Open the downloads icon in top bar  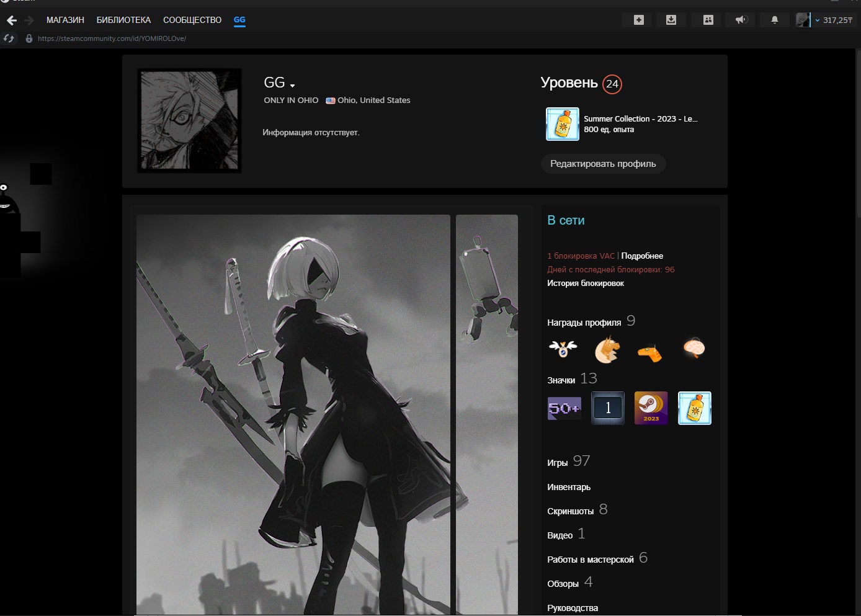click(671, 20)
